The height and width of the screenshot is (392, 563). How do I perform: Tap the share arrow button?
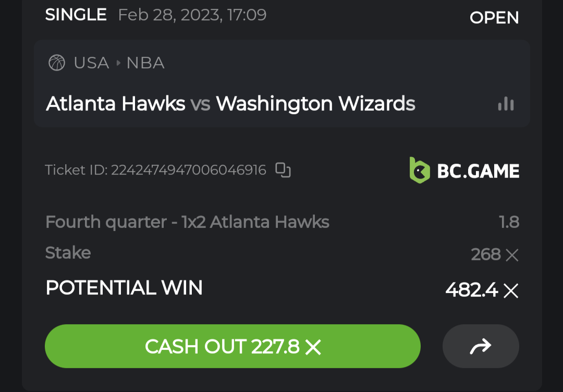(481, 346)
